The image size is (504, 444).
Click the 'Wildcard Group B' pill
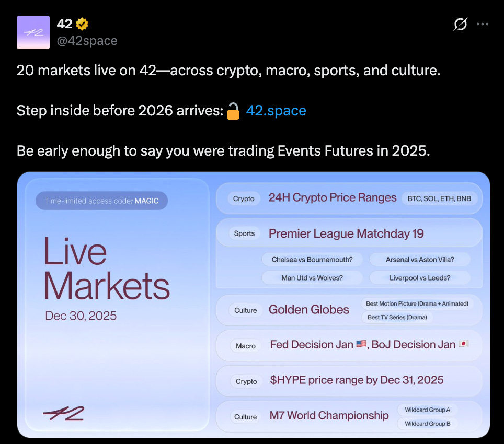click(428, 424)
